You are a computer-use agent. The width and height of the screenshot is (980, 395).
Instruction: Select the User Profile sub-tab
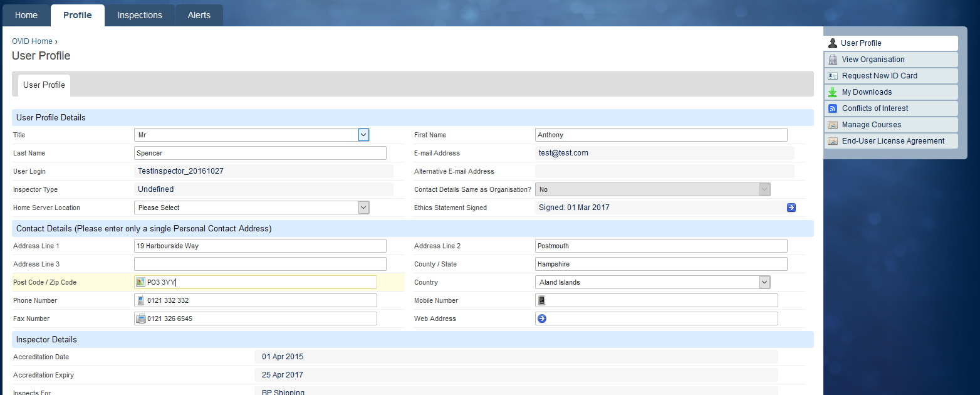point(44,85)
